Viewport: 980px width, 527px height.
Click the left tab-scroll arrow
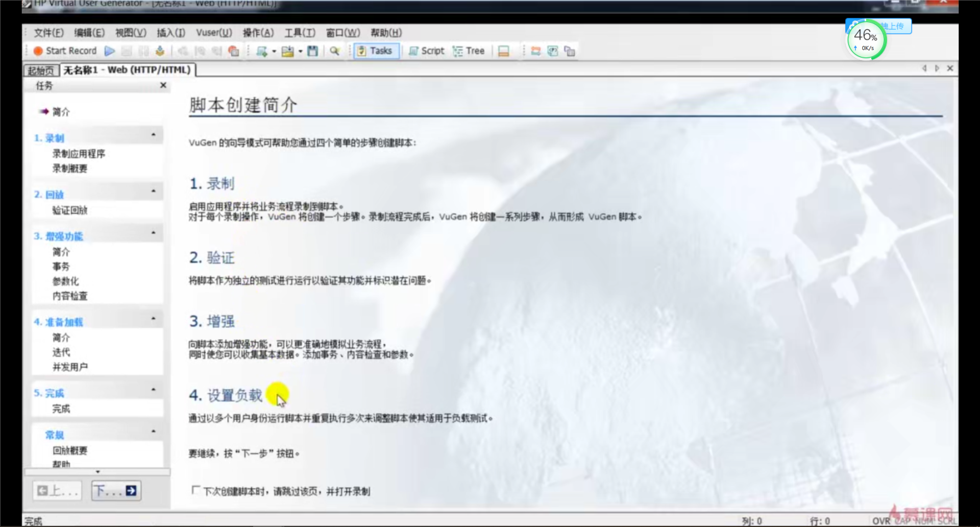pos(924,68)
